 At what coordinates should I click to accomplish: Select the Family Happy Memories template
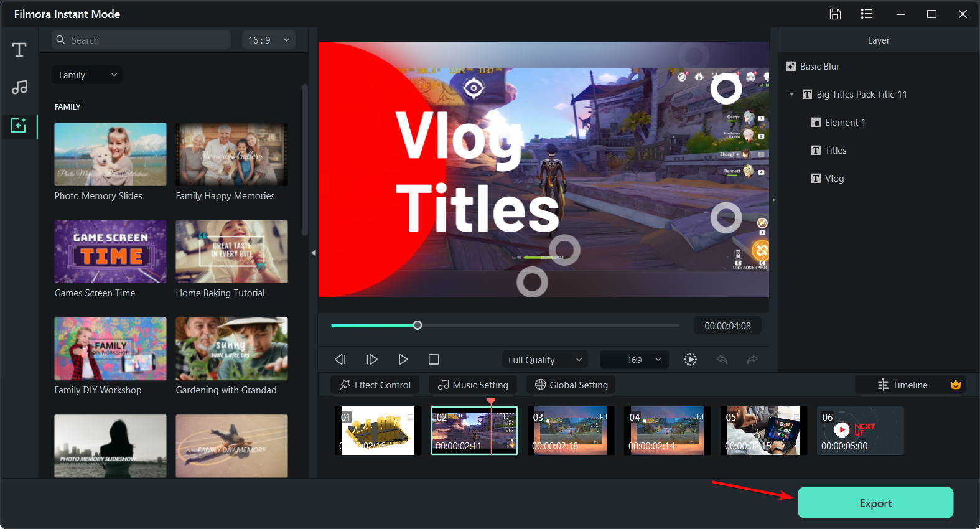[231, 154]
